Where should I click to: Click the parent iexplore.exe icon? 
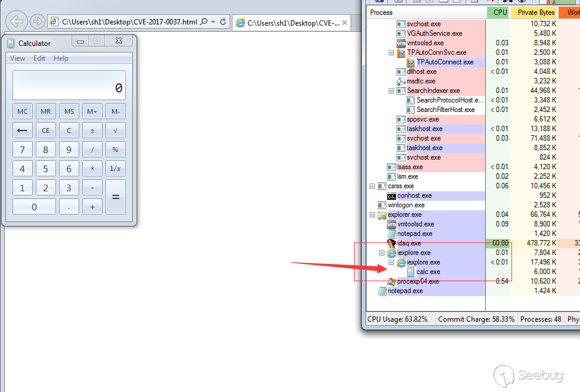(392, 253)
